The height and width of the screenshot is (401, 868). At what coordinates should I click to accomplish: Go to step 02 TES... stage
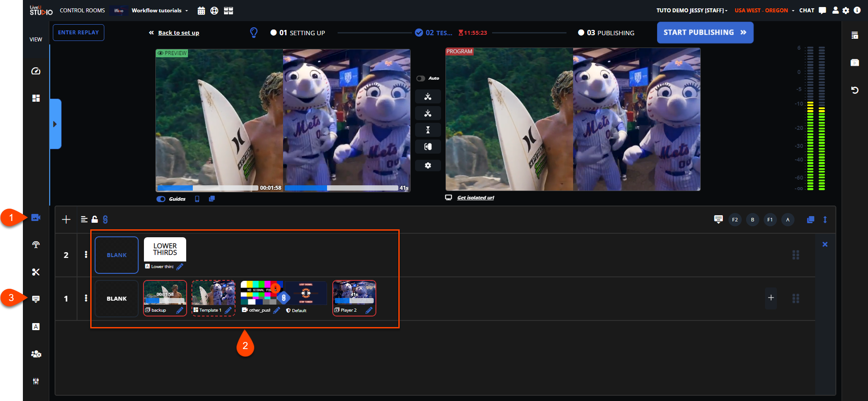coord(434,33)
